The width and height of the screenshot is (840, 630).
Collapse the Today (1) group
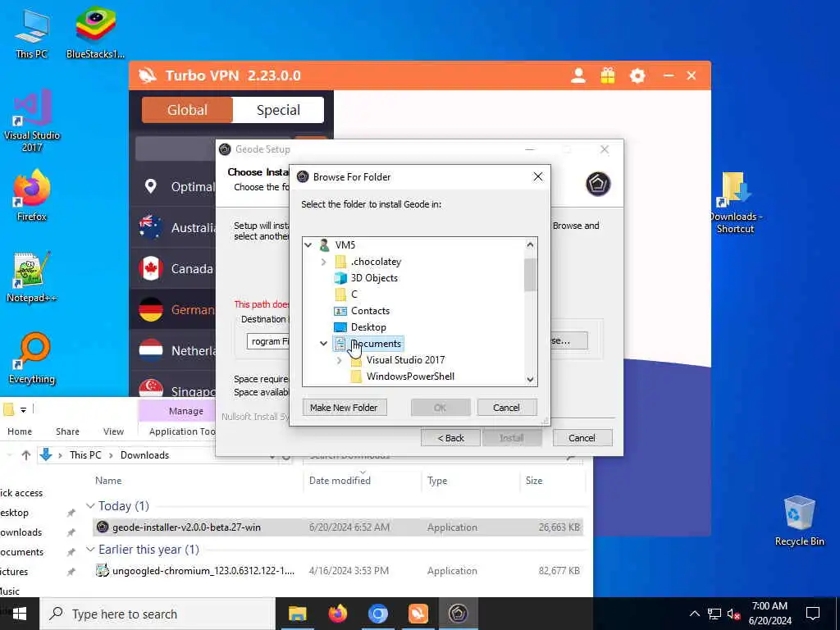90,506
